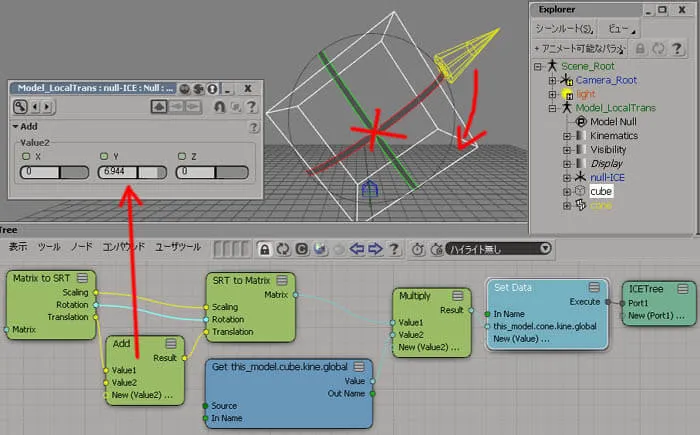Expand the Camera_Root tree node
Screen dimensions: 700x435
[x=552, y=80]
